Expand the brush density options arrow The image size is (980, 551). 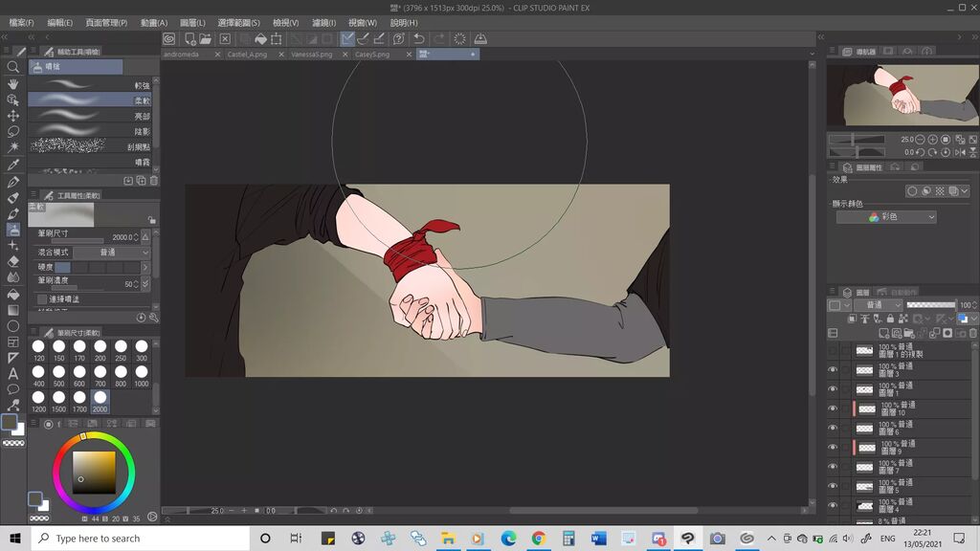coord(145,283)
